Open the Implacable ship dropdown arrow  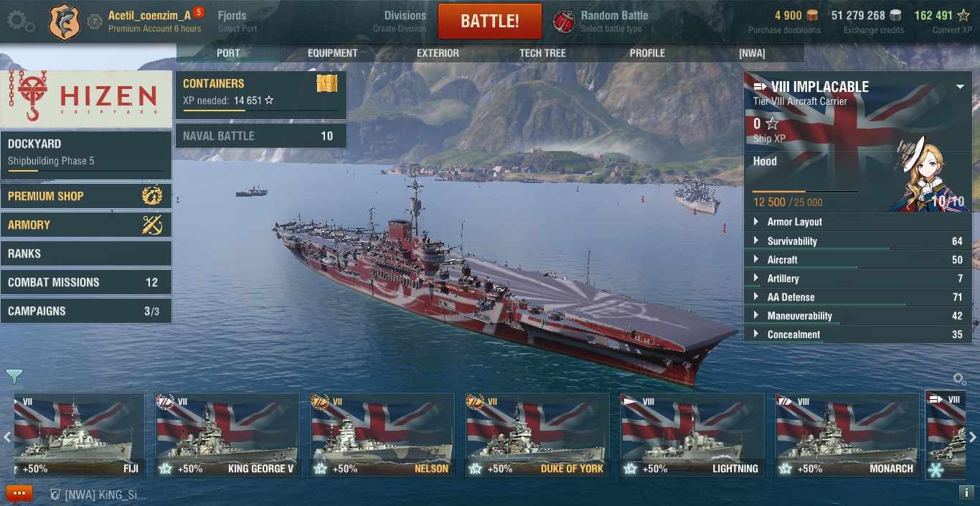(960, 87)
